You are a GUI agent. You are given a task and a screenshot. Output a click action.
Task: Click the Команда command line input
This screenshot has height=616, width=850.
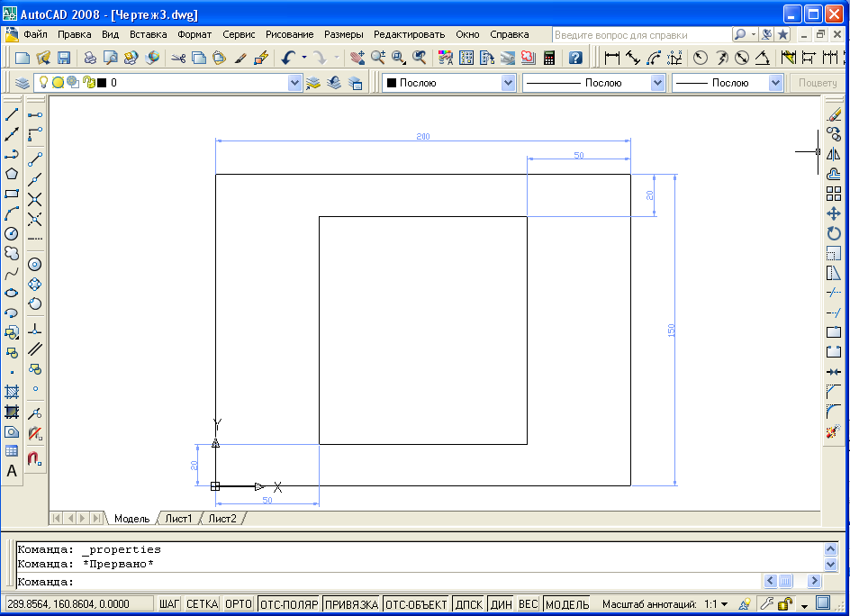(388, 581)
